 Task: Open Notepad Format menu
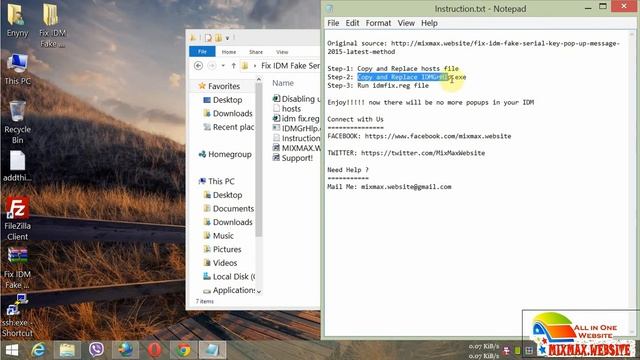point(378,23)
